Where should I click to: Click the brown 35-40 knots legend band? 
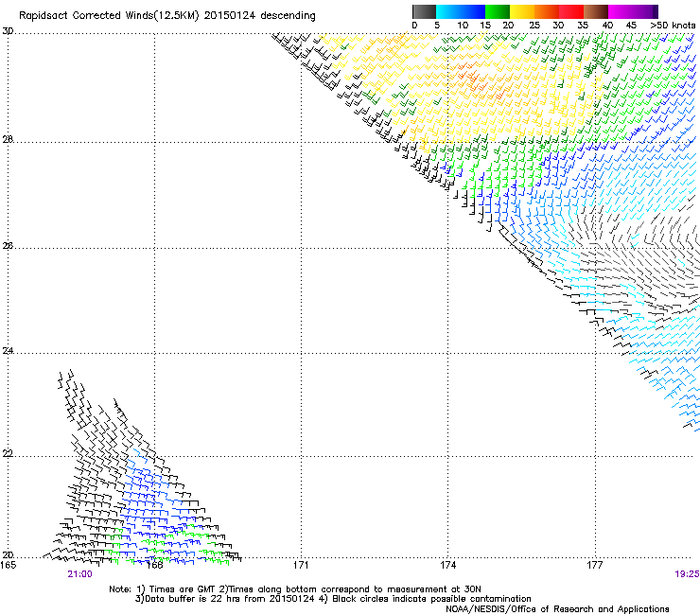[596, 11]
